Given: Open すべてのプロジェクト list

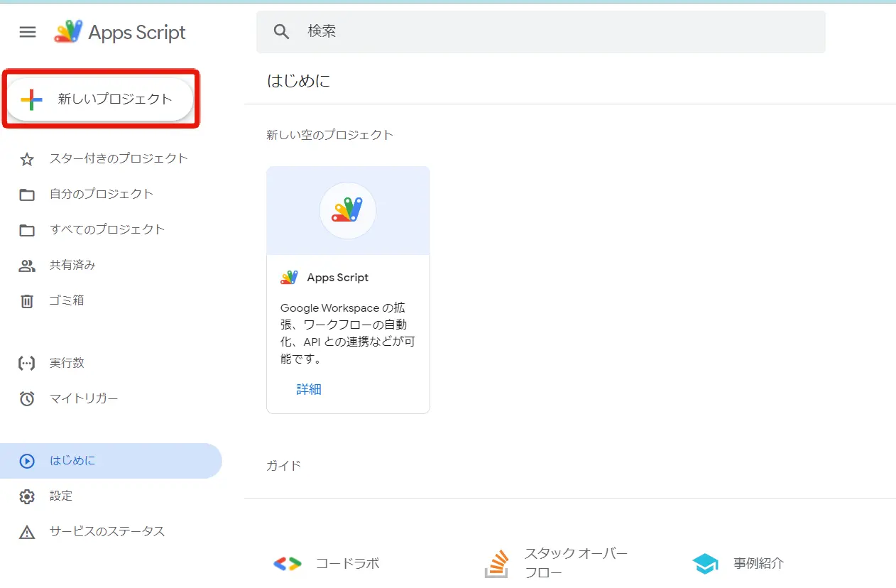Looking at the screenshot, I should (107, 229).
